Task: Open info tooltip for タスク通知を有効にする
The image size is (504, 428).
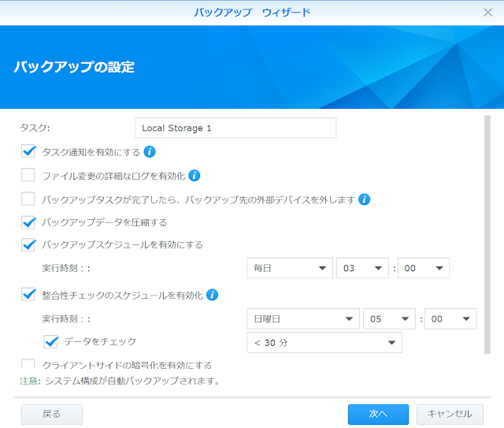Action: pyautogui.click(x=150, y=151)
